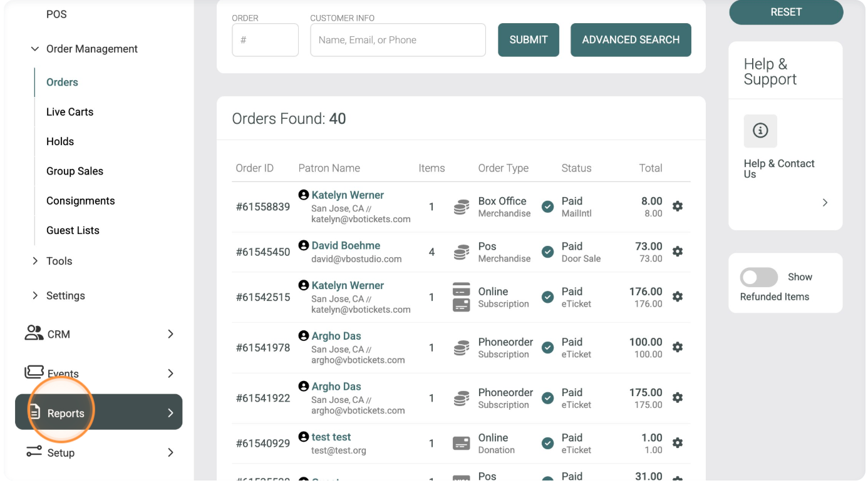Open Guest Lists page
Viewport: 868px width, 488px height.
click(x=73, y=230)
